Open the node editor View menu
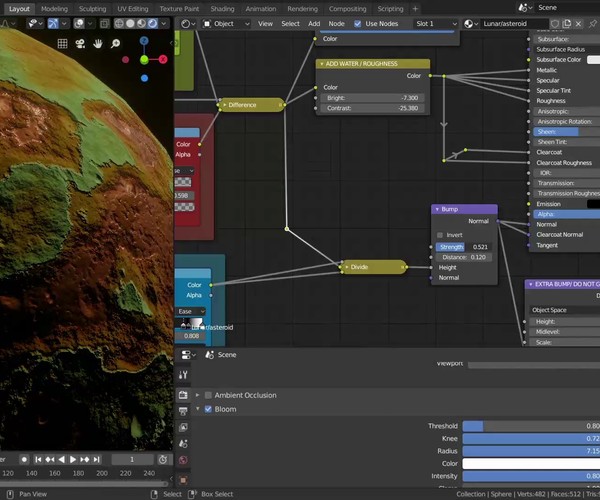Viewport: 600px width, 500px height. (x=265, y=24)
